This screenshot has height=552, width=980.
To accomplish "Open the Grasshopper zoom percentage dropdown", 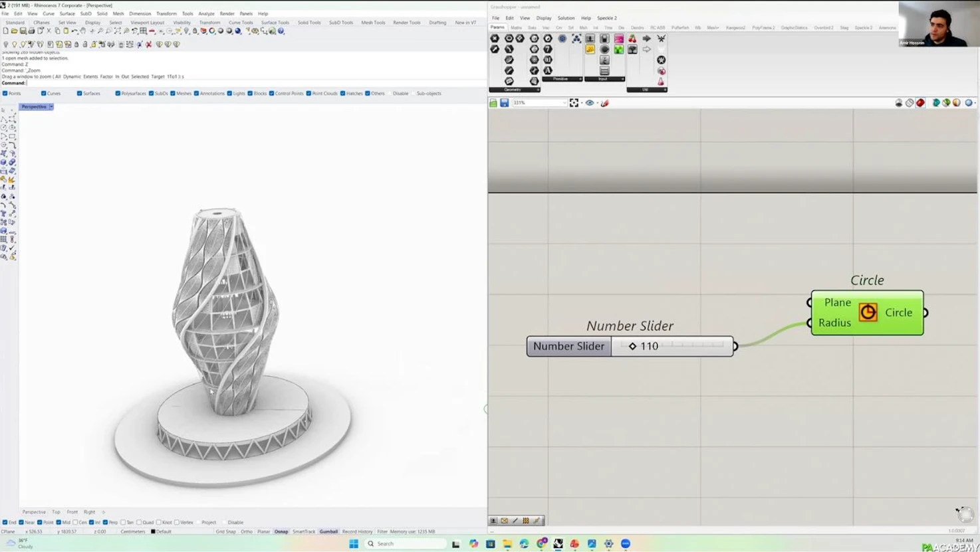I will point(564,103).
